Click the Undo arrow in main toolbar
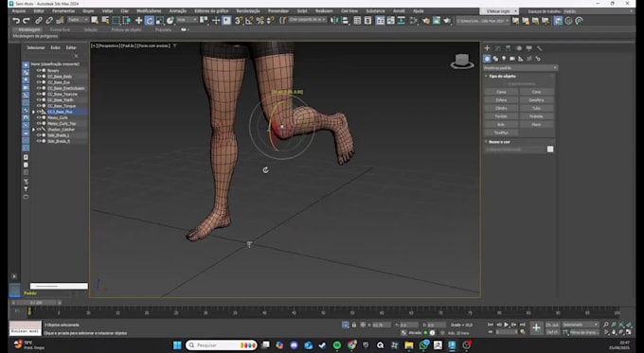Image resolution: width=644 pixels, height=353 pixels. tap(16, 21)
